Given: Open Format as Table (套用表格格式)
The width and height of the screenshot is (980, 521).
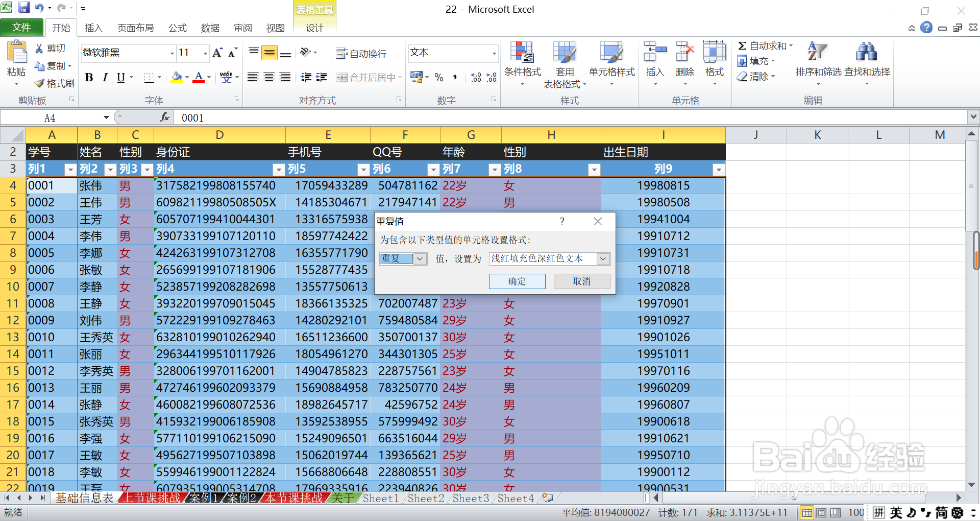Looking at the screenshot, I should 565,65.
